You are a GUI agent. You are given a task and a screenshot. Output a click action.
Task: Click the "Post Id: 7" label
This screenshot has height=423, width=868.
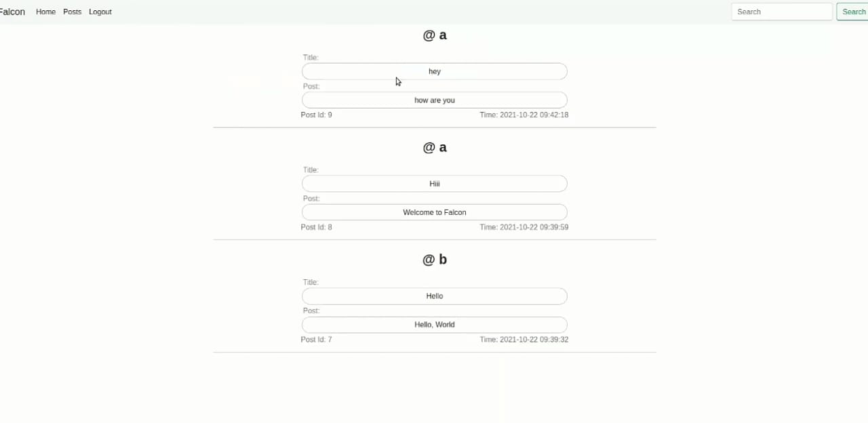tap(317, 340)
